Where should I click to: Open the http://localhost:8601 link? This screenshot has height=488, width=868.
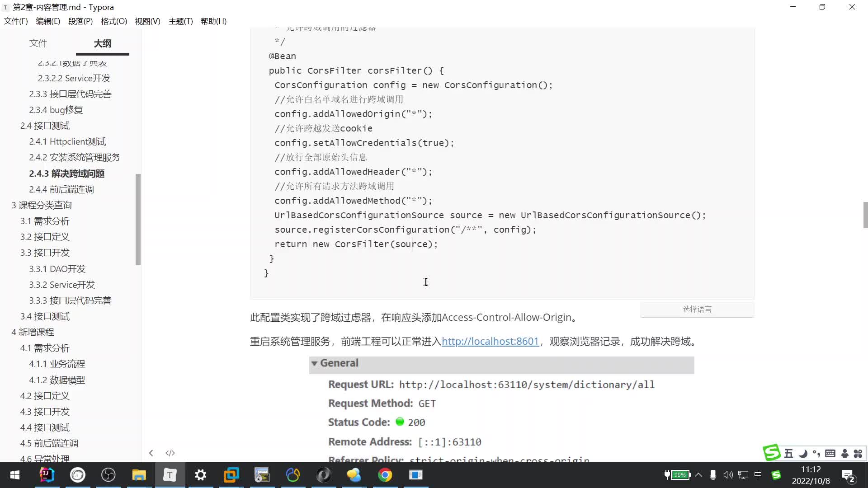pos(490,341)
